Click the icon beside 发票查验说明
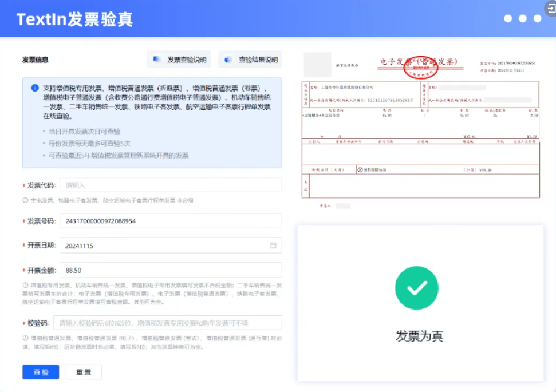 [157, 59]
